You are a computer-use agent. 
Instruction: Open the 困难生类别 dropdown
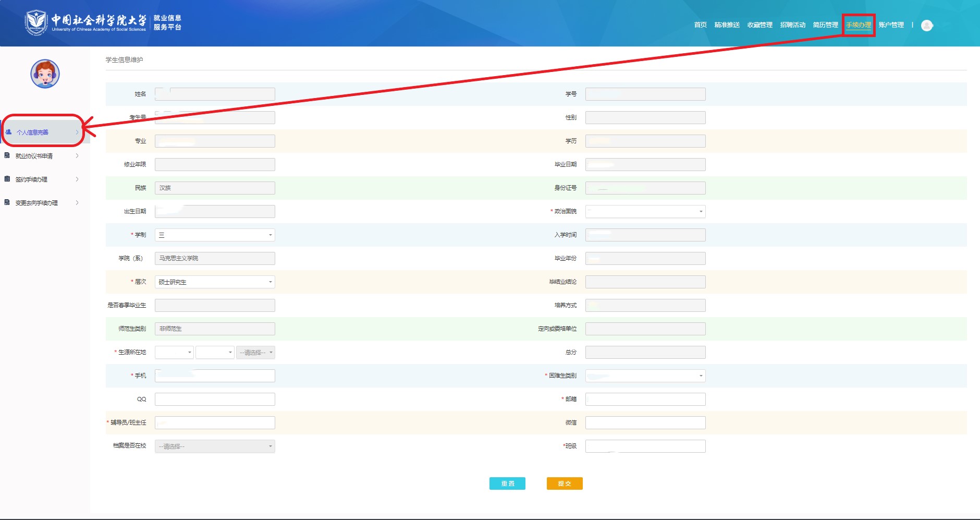[x=645, y=376]
